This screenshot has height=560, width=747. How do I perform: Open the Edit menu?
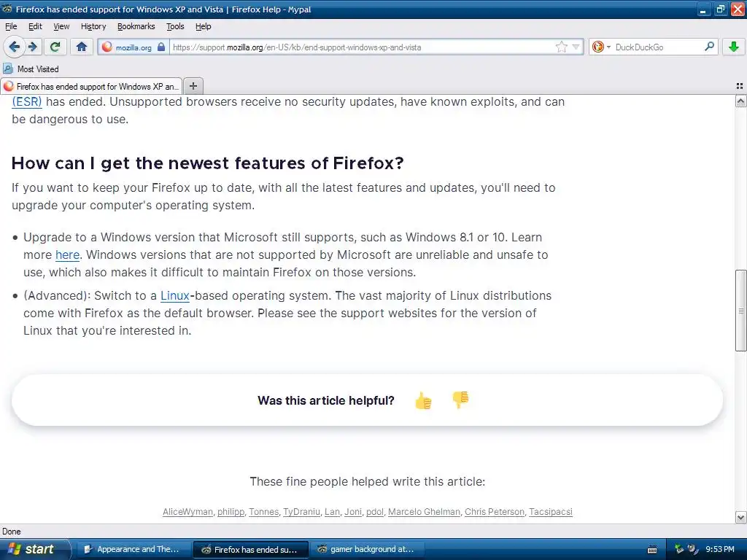click(x=35, y=26)
